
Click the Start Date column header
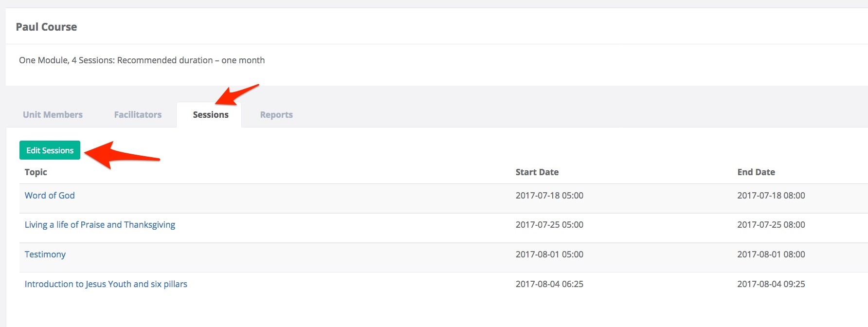pyautogui.click(x=537, y=172)
